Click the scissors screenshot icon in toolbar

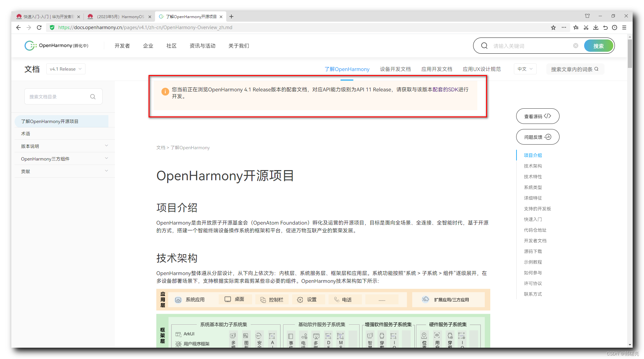click(586, 27)
